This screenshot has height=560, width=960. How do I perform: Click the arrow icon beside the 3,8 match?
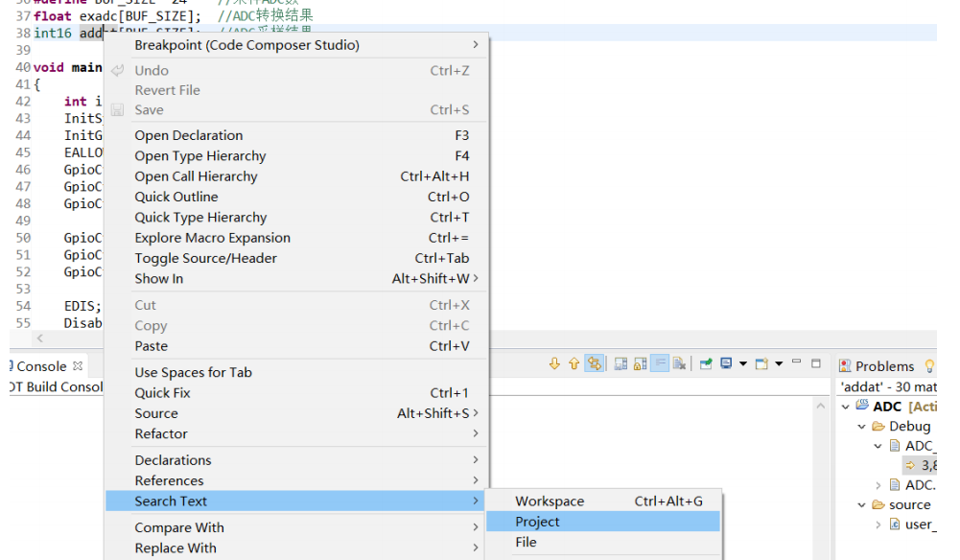pyautogui.click(x=910, y=465)
